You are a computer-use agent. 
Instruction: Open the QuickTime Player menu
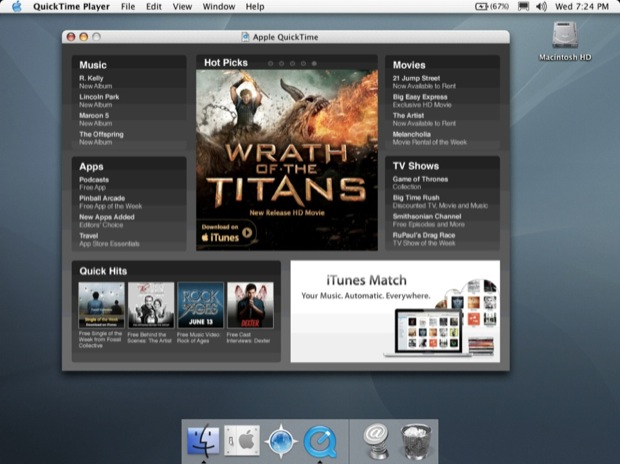click(71, 6)
